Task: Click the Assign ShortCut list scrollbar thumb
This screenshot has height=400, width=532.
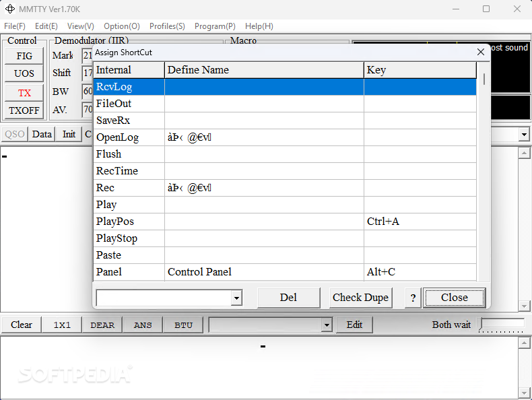Action: 484,79
